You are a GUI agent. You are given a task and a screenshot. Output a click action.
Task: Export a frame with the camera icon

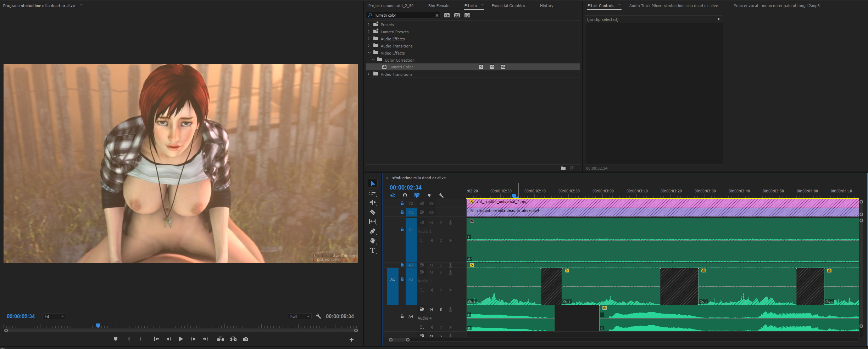tap(246, 339)
